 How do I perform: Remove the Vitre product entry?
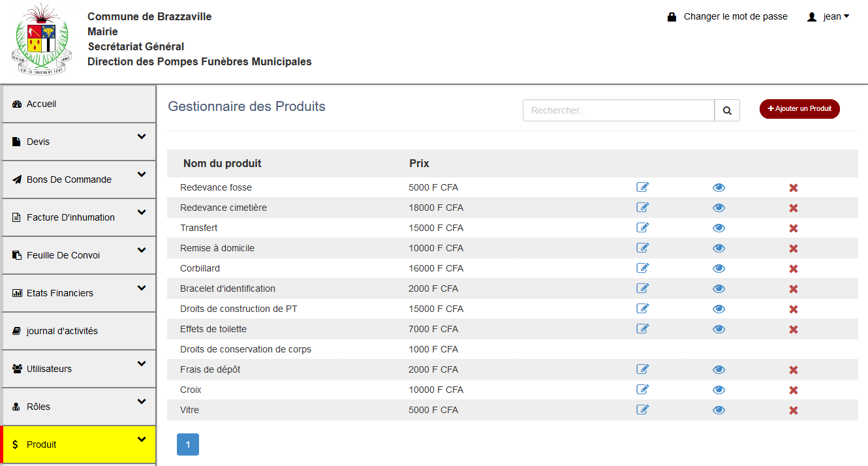[794, 411]
